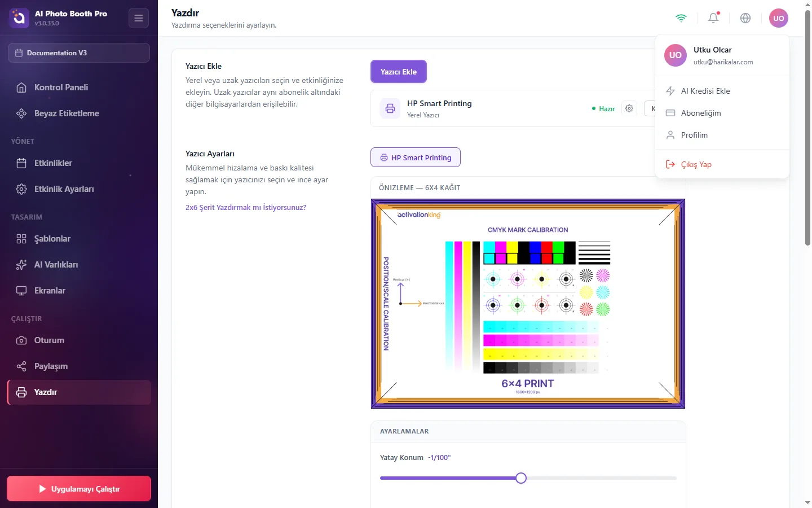Open language globe icon

pyautogui.click(x=745, y=18)
